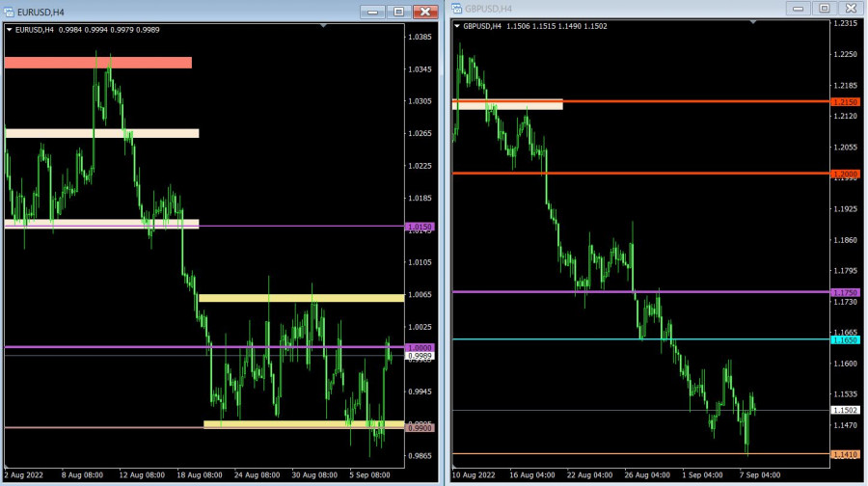Open the EURUSD chart symbol dropdown triangle
868x486 pixels.
(10, 30)
